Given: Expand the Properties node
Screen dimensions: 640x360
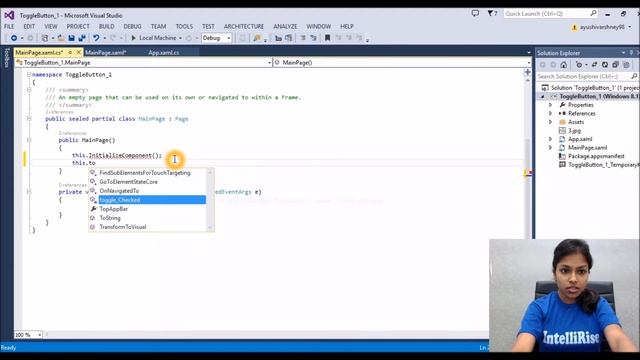Looking at the screenshot, I should click(550, 105).
